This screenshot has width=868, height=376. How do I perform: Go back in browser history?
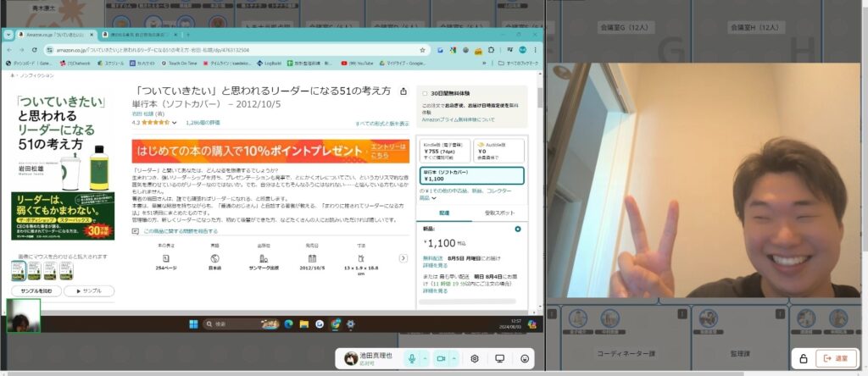click(x=11, y=50)
